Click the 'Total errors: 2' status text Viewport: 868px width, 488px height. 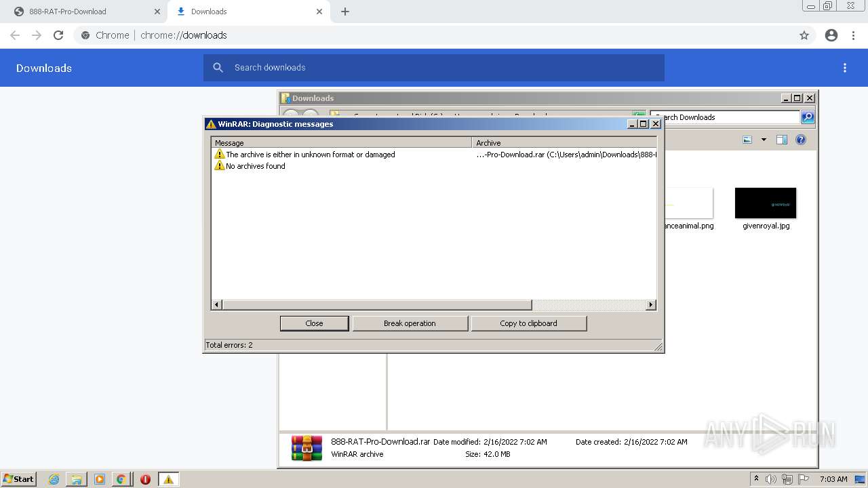(229, 345)
